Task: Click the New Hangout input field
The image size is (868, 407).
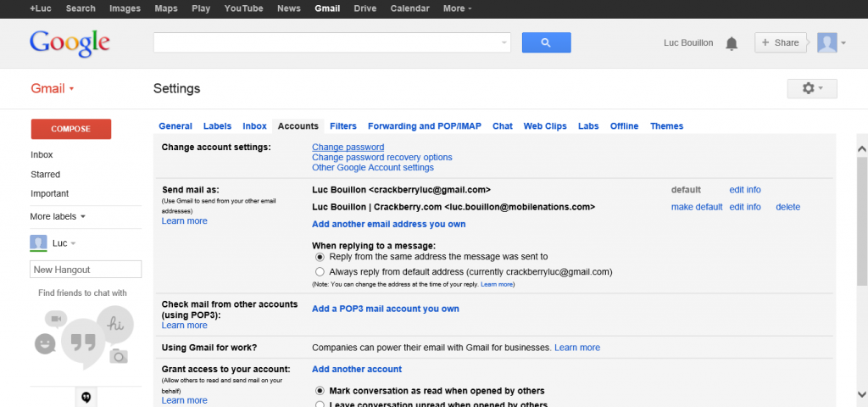Action: 86,270
